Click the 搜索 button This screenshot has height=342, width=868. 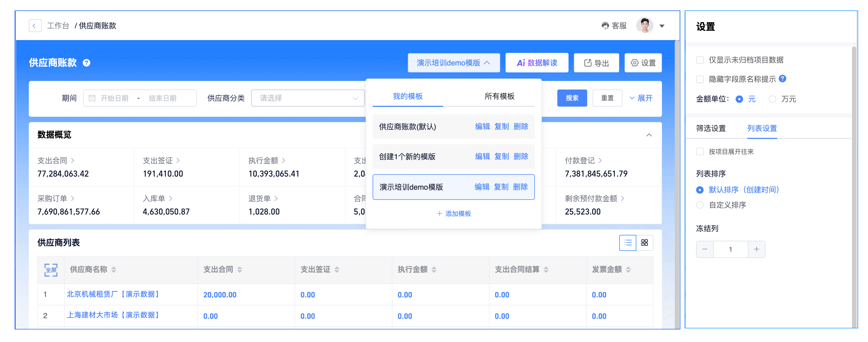point(572,98)
